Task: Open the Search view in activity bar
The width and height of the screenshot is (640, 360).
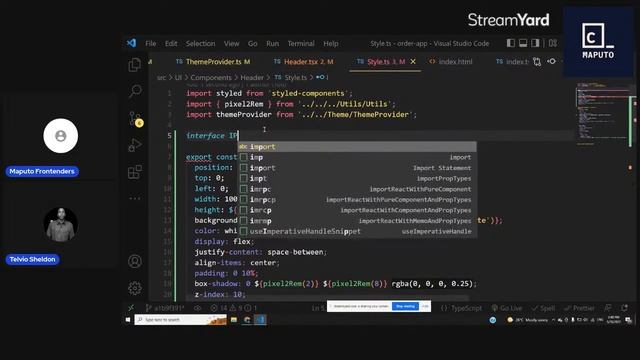Action: pyautogui.click(x=135, y=91)
